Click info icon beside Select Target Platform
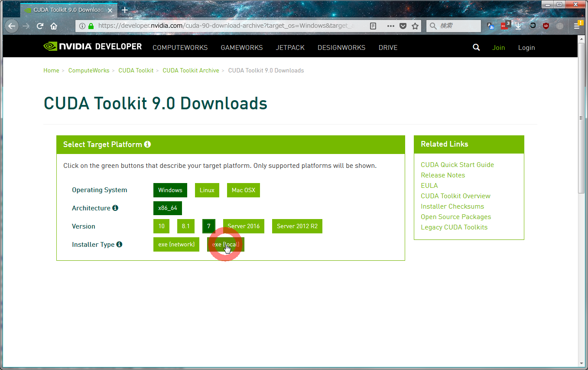588x370 pixels. pyautogui.click(x=147, y=144)
